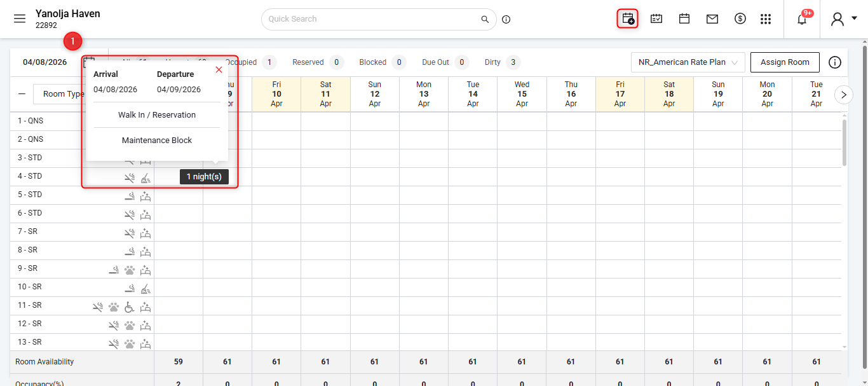Image resolution: width=868 pixels, height=386 pixels.
Task: Click the Yanolja Haven property name
Action: (x=68, y=13)
